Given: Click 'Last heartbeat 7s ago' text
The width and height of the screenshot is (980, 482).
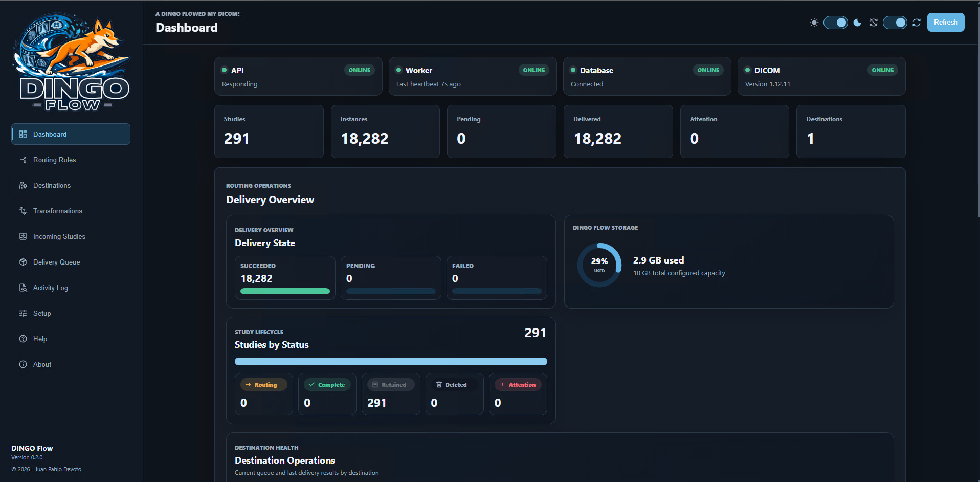Looking at the screenshot, I should 429,84.
